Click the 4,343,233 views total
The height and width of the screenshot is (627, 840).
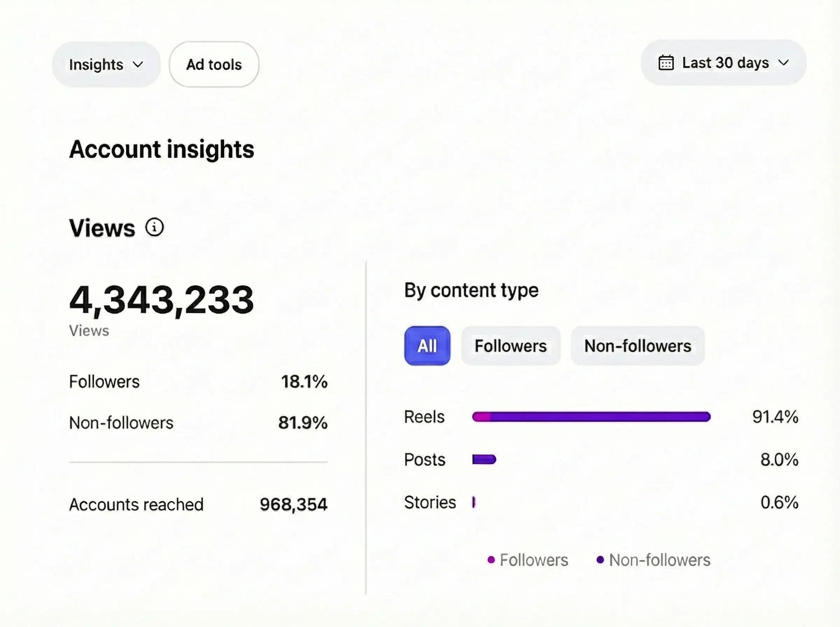pyautogui.click(x=161, y=300)
